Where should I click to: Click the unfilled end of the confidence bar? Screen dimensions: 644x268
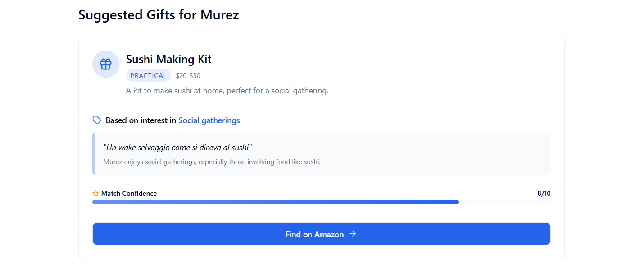pos(504,202)
